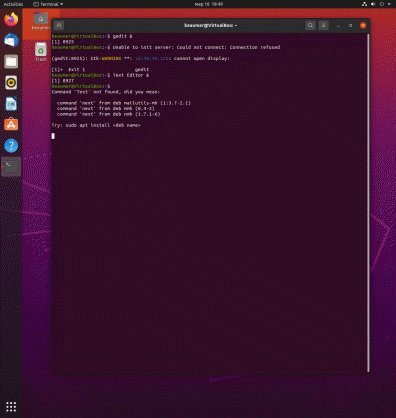The width and height of the screenshot is (396, 418).
Task: Open Firefox from the dock
Action: point(11,19)
